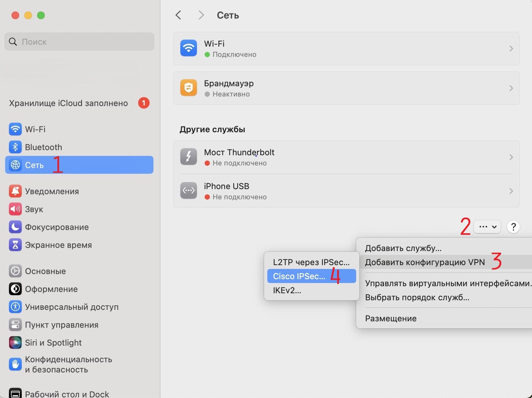Go back using the back arrow
The image size is (532, 398).
coord(178,15)
